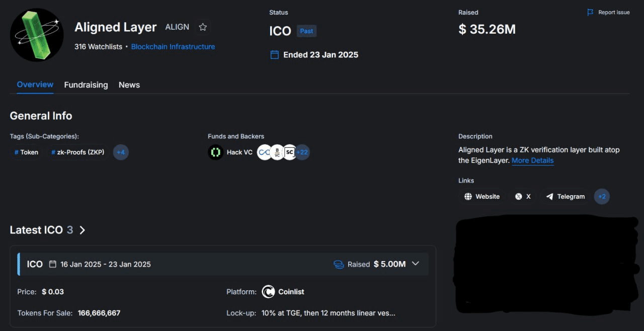Open the X social media icon
644x331 pixels.
(x=518, y=196)
